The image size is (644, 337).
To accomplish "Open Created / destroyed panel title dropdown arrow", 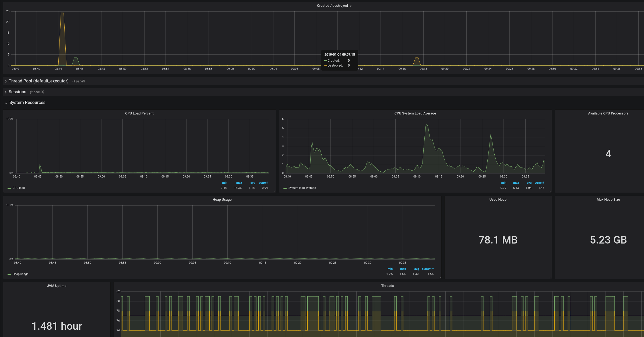I will (350, 6).
